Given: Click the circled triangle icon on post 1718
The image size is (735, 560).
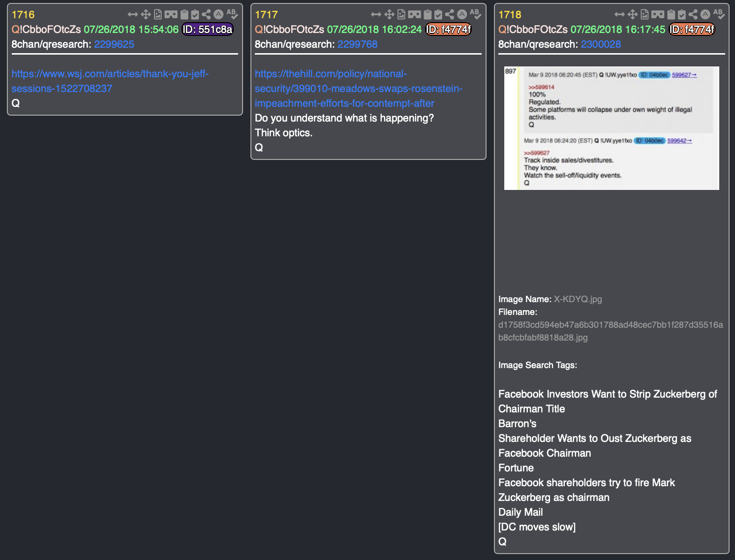Looking at the screenshot, I should tap(705, 15).
